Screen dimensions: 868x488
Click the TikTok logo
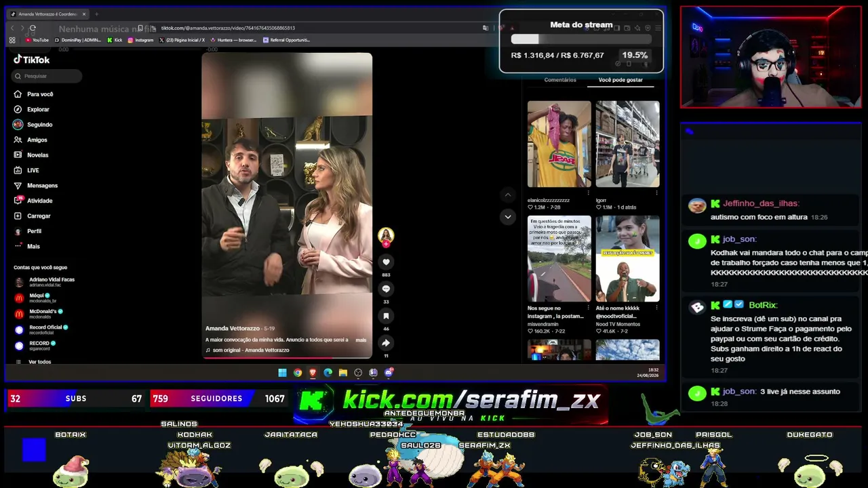point(32,60)
